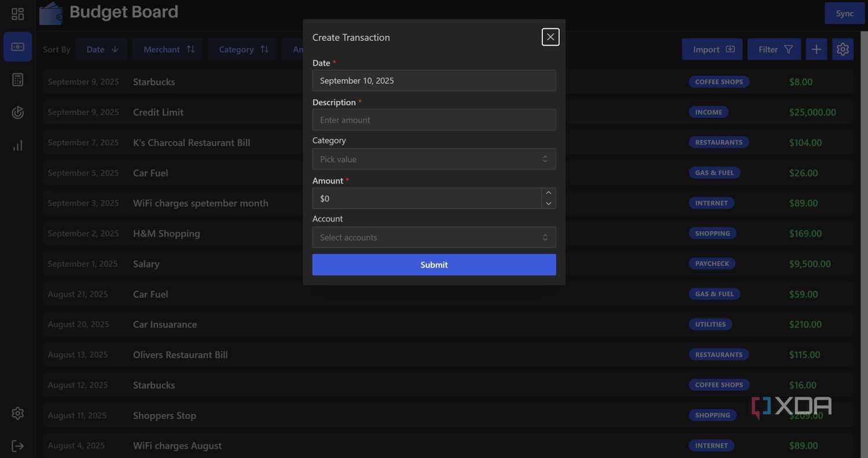Select the H&M Shopping transaction name
Screen dimensions: 868x458
coord(167,234)
